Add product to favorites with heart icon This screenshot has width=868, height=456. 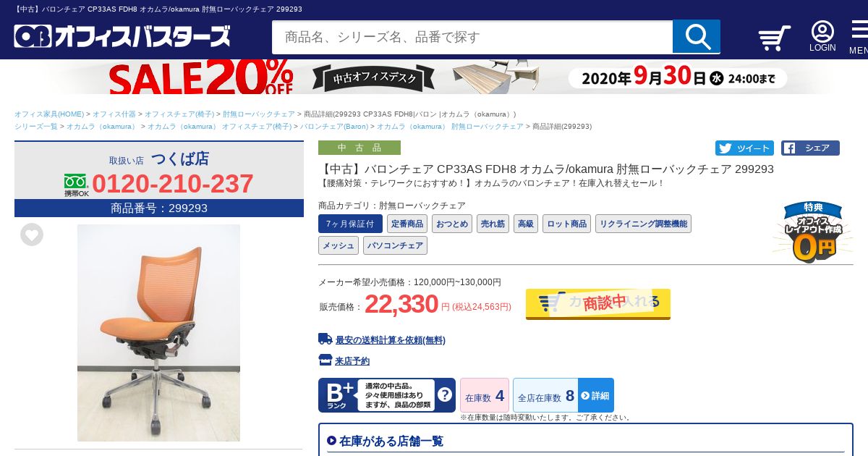coord(32,235)
